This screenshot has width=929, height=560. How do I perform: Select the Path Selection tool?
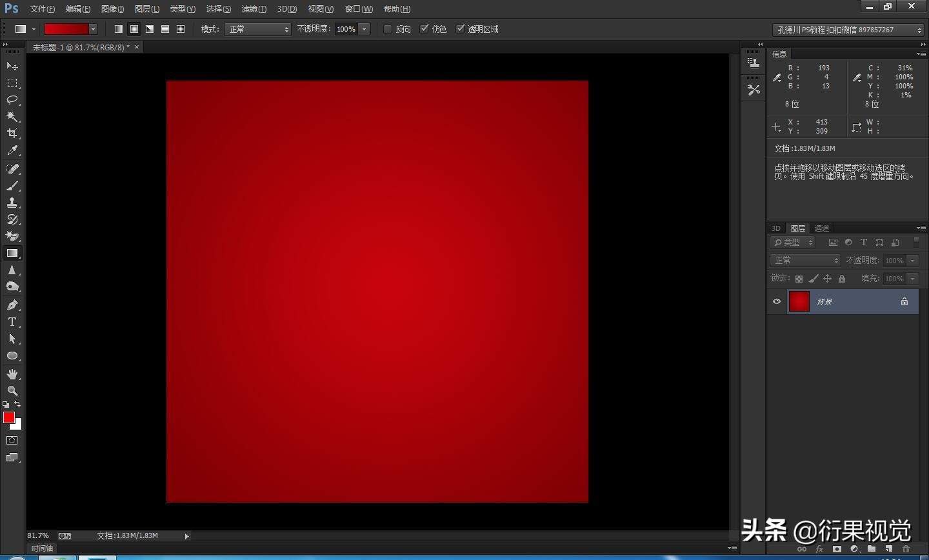pyautogui.click(x=12, y=338)
